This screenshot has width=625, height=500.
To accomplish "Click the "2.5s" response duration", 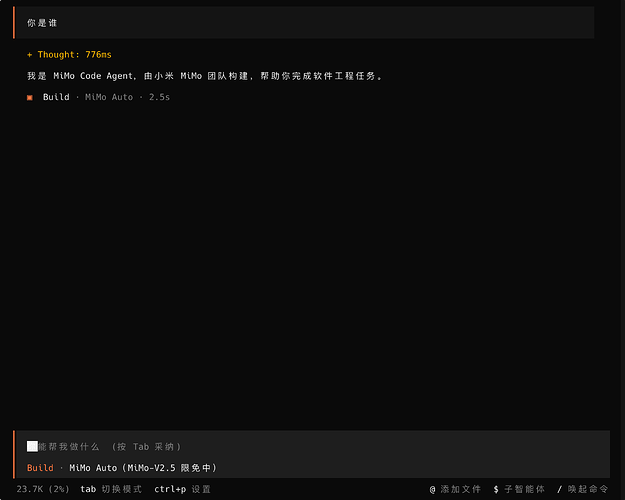I will click(159, 97).
